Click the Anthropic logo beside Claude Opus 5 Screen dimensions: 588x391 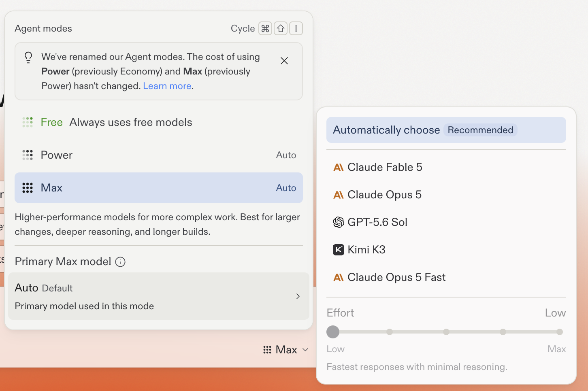[x=339, y=195]
